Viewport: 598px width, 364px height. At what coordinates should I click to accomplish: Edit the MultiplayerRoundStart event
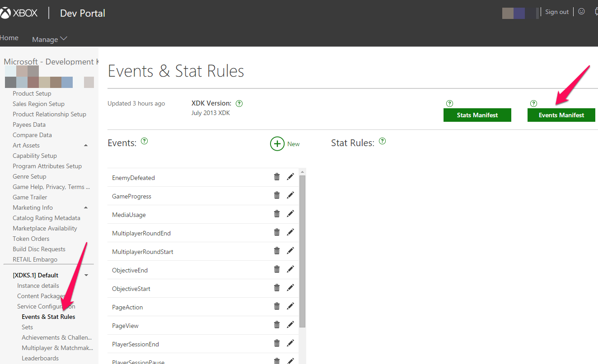(290, 251)
